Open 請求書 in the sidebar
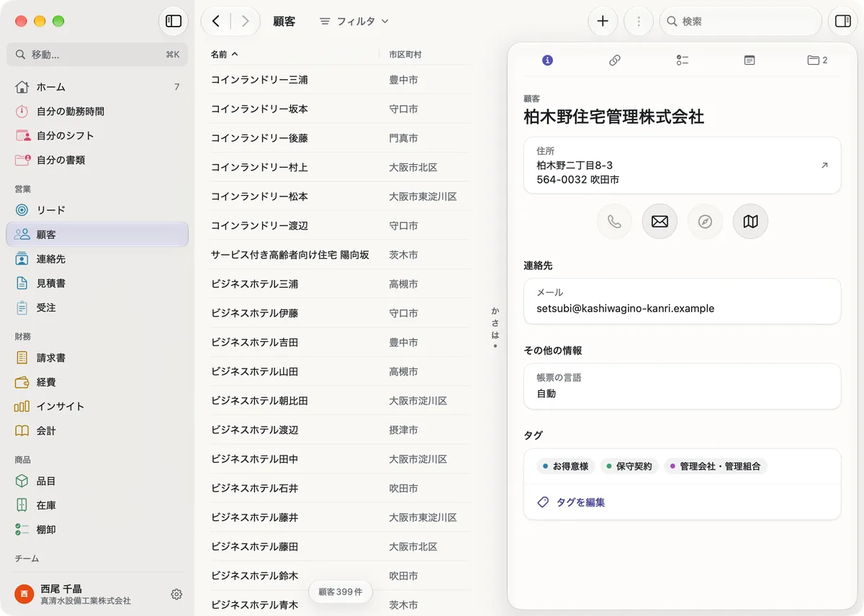Image resolution: width=864 pixels, height=616 pixels. pos(97,358)
